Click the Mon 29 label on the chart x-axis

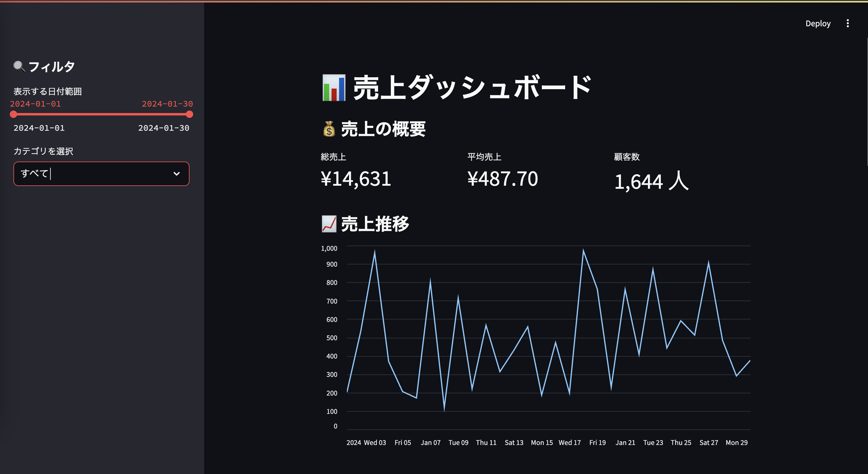737,443
